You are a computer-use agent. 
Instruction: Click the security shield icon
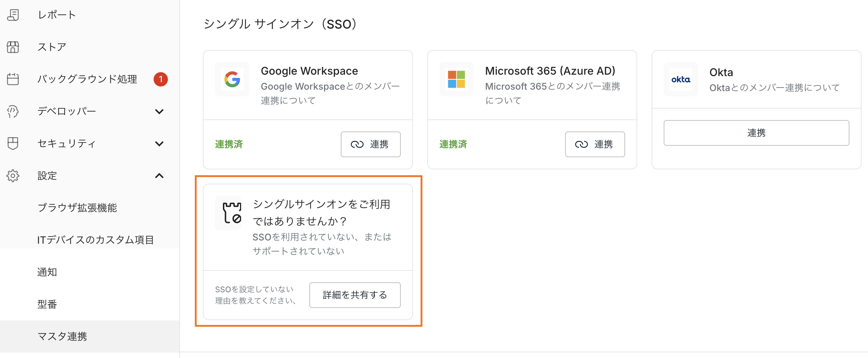[x=13, y=143]
